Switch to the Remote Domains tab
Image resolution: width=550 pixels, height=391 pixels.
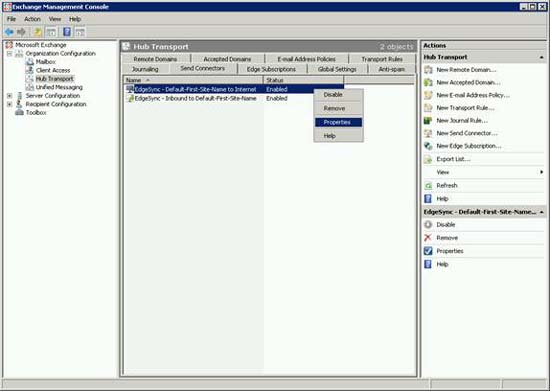coord(155,59)
